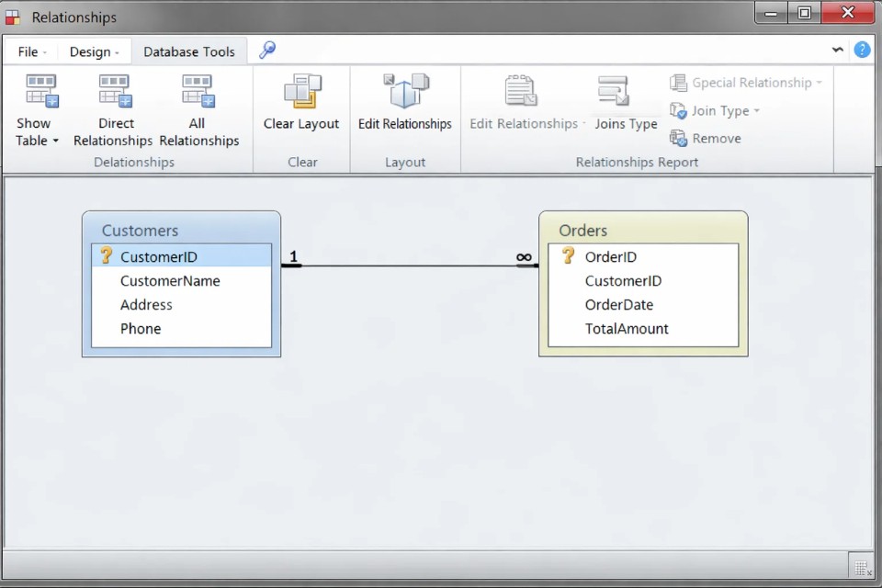Click the search magnifier icon beside tabs

pos(267,50)
